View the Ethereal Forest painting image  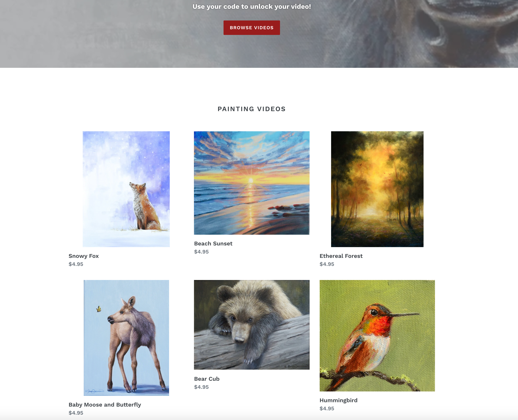377,189
